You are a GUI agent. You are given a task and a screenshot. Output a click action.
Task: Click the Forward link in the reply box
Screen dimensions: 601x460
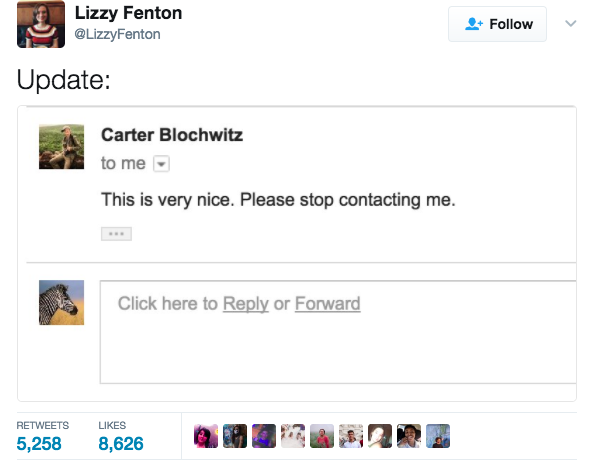pyautogui.click(x=327, y=304)
